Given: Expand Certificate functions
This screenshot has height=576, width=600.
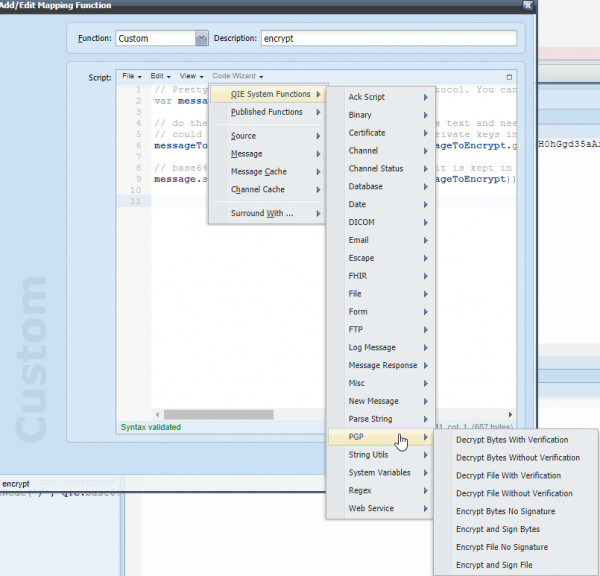Looking at the screenshot, I should pos(381,133).
